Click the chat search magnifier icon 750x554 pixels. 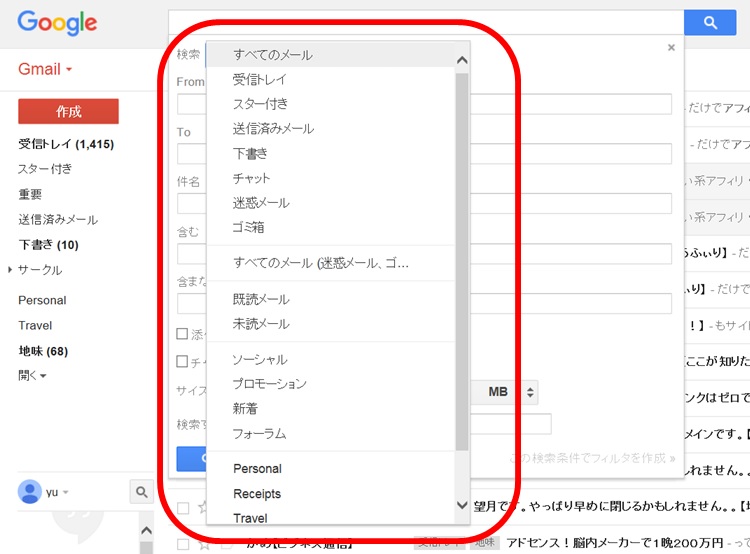coord(142,491)
